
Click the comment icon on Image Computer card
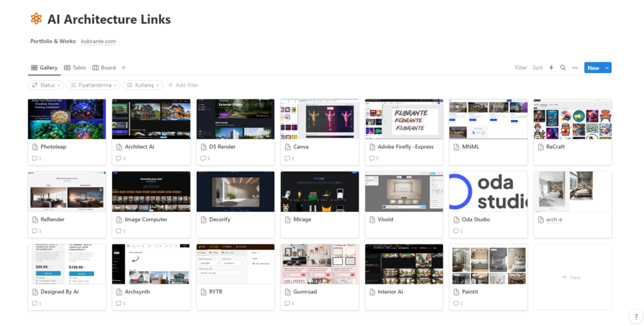(119, 231)
